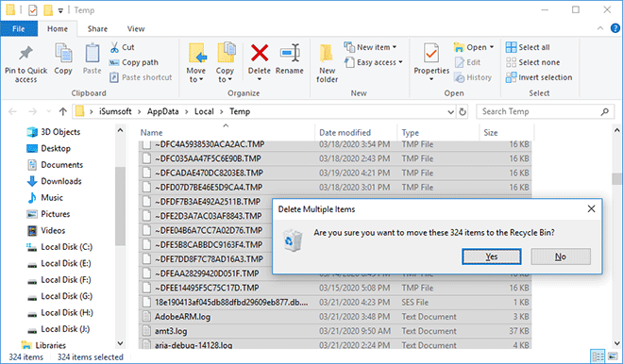
Task: Click the Properties icon
Action: pyautogui.click(x=431, y=54)
